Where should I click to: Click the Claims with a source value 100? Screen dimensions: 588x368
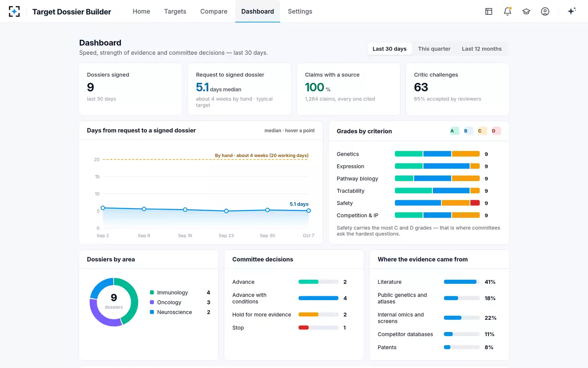(x=315, y=87)
